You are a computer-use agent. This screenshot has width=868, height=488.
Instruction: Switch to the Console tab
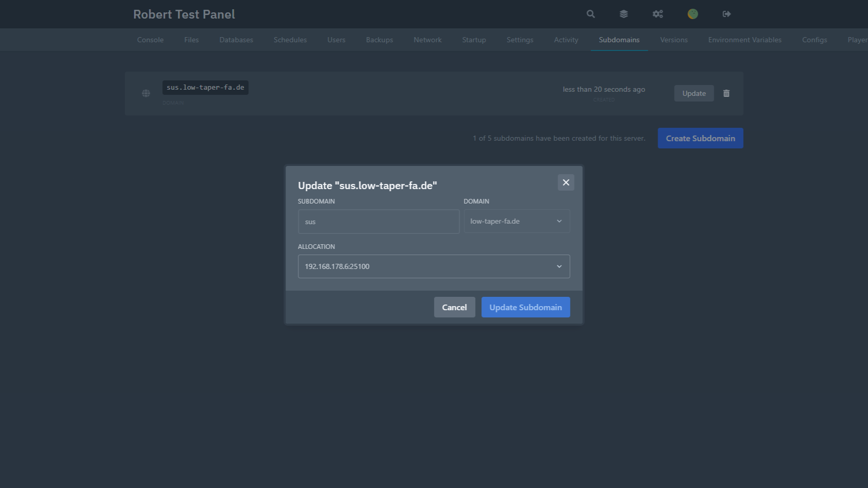coord(150,40)
